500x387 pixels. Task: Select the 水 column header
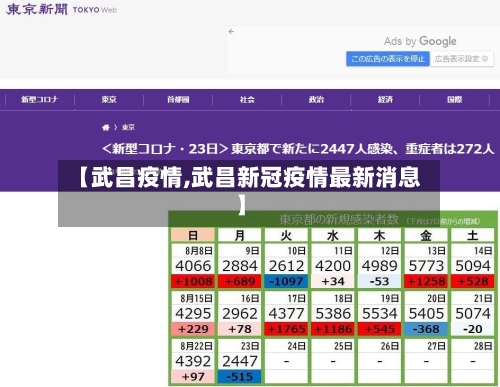click(x=333, y=235)
